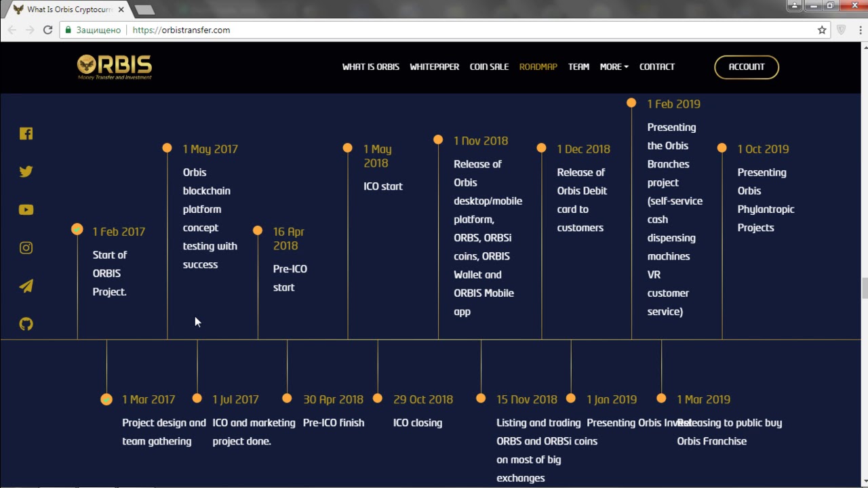Viewport: 868px width, 488px height.
Task: Navigate to Coin Sale page
Action: click(x=489, y=66)
